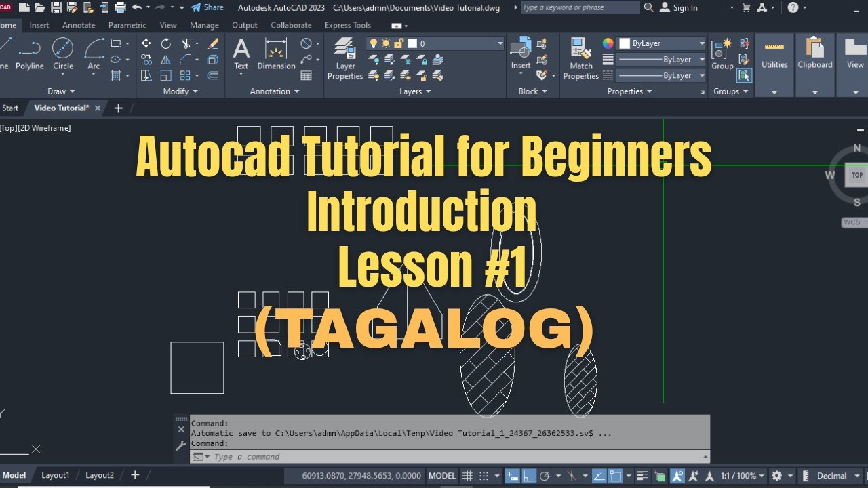Expand the Annotation panel
Screen dimensions: 868x488
(274, 91)
